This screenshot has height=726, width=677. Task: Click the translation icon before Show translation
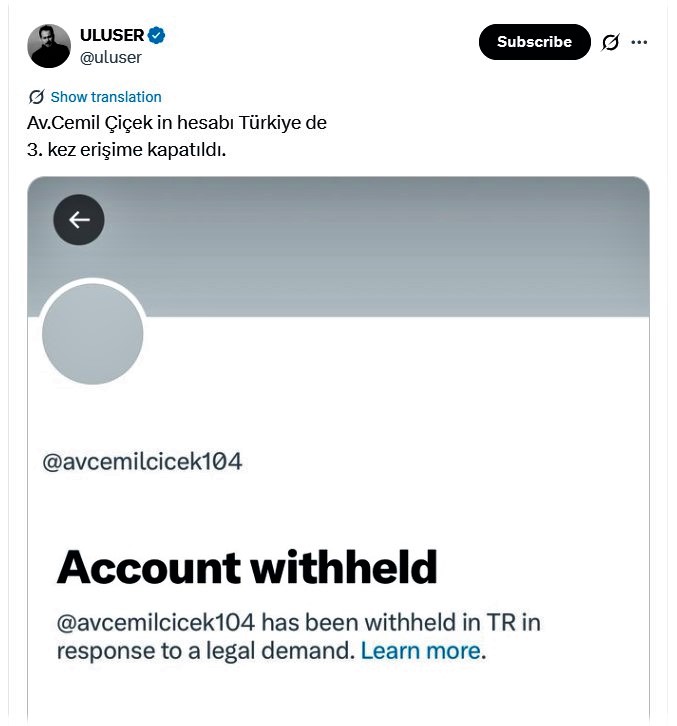37,97
